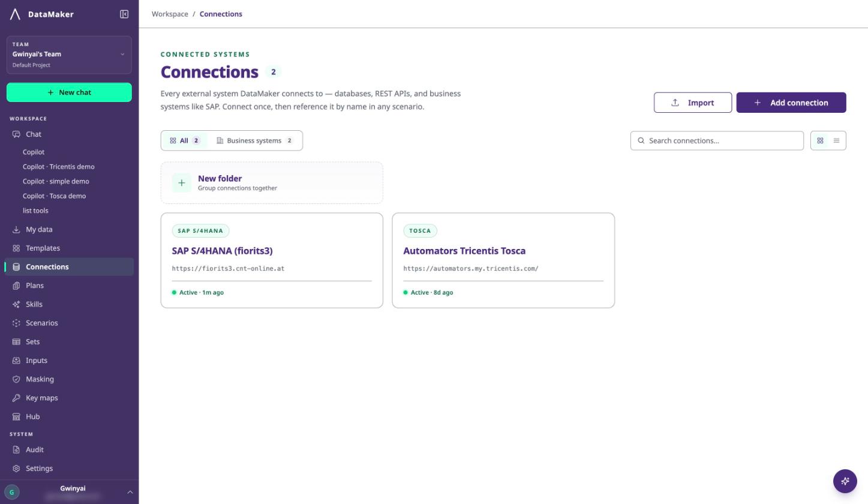Select the All connections filter tab
Viewport: 868px width, 504px height.
click(185, 140)
